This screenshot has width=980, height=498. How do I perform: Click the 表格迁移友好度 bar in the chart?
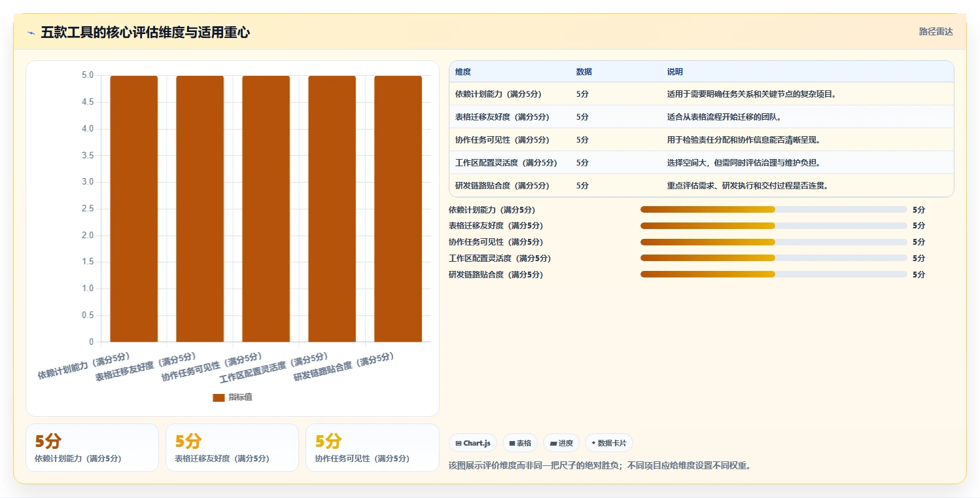[200, 209]
